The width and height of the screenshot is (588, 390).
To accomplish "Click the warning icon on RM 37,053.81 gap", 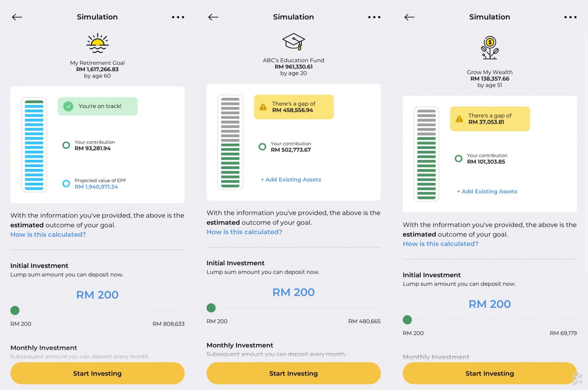I will click(459, 119).
